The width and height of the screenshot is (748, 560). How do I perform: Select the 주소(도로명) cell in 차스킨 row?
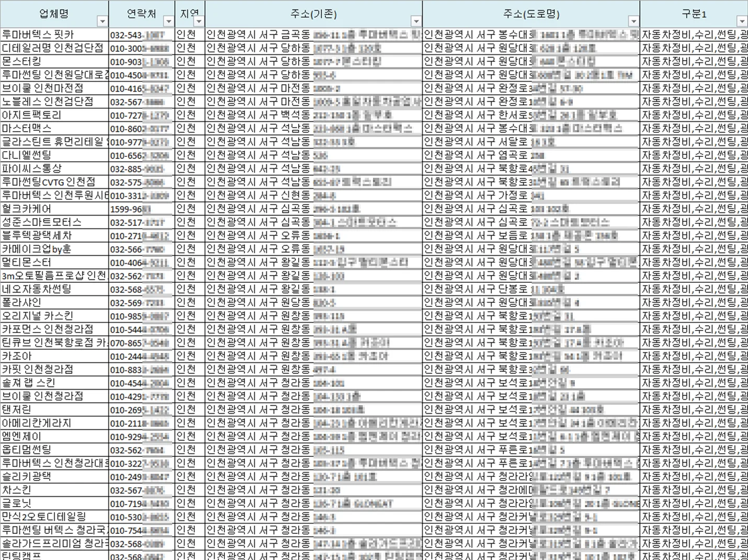tap(531, 490)
